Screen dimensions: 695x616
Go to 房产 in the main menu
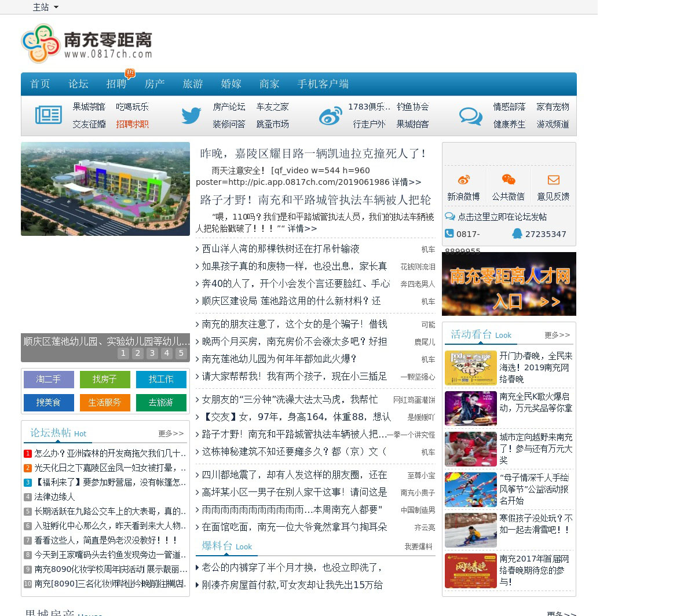[155, 84]
